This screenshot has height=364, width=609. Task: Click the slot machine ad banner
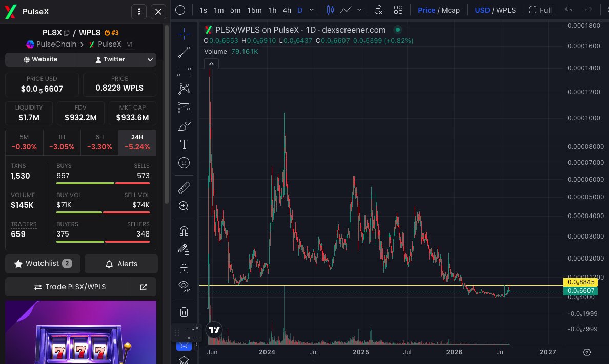81,332
